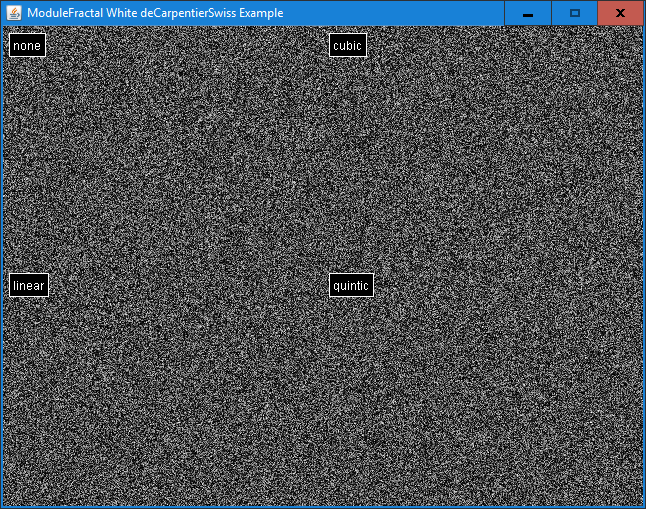646x509 pixels.
Task: Click the bottom-left corner of the window
Action: [x=2, y=506]
